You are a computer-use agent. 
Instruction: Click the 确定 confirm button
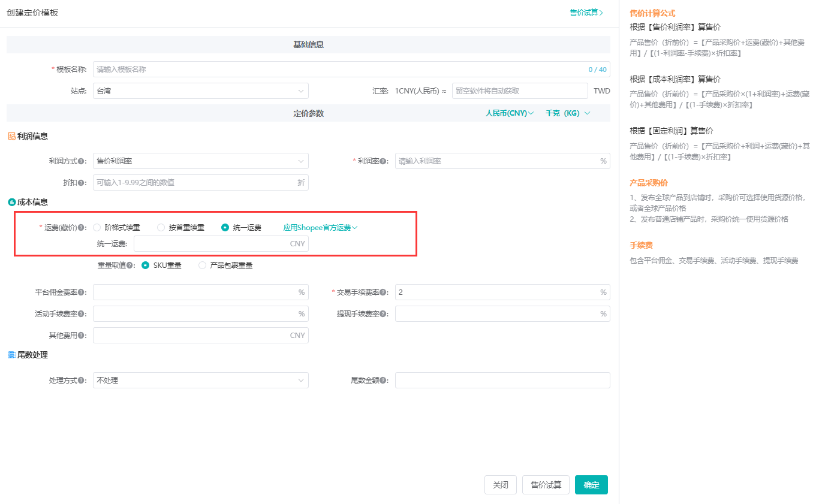[x=591, y=485]
